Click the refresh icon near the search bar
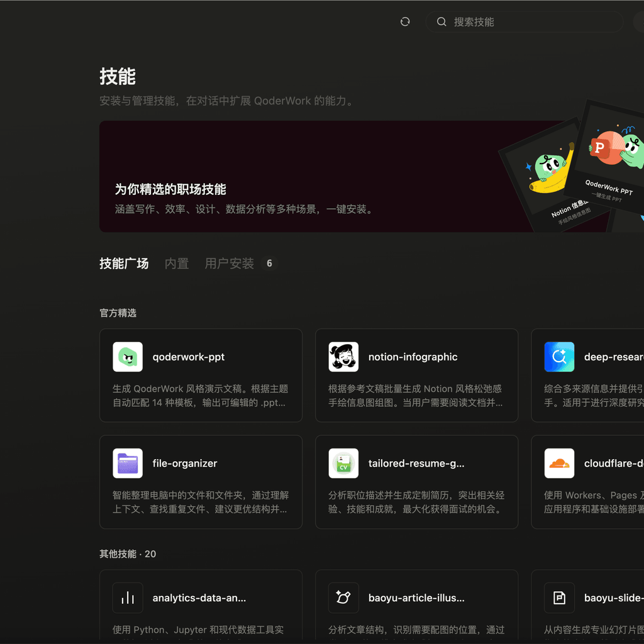 [404, 21]
